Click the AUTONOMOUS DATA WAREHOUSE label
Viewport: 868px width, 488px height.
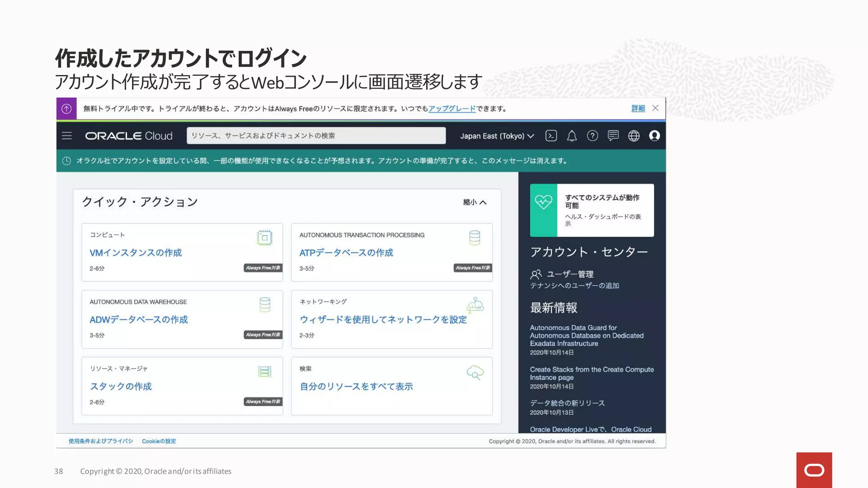pyautogui.click(x=138, y=302)
